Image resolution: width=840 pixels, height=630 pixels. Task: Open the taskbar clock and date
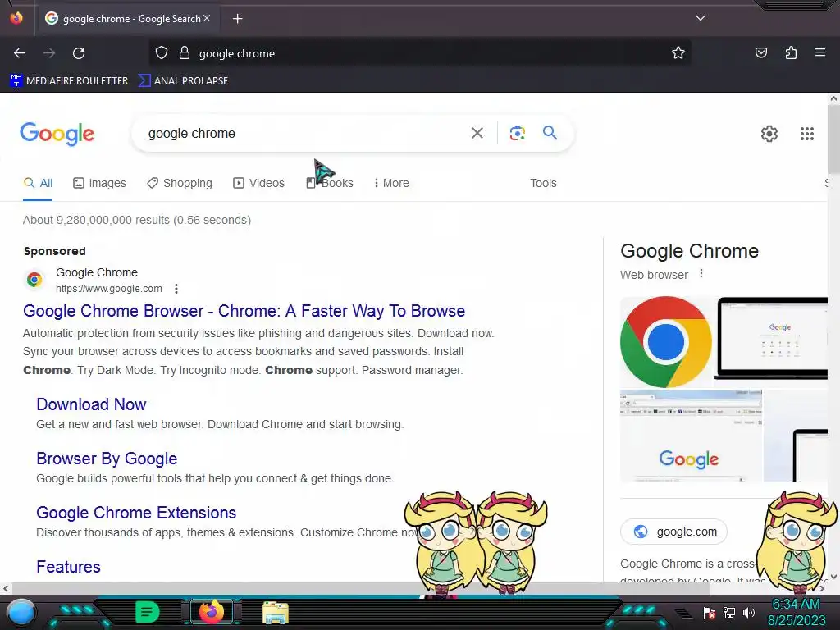click(797, 612)
